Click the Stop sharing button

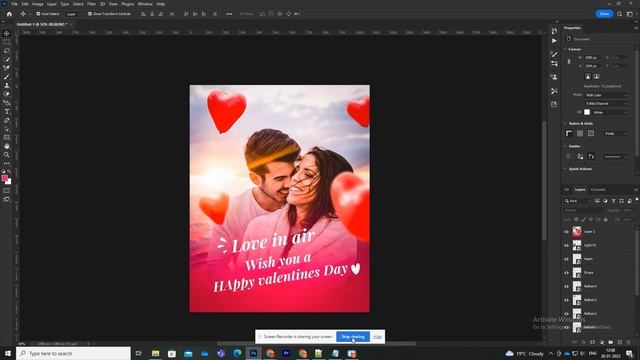point(353,337)
